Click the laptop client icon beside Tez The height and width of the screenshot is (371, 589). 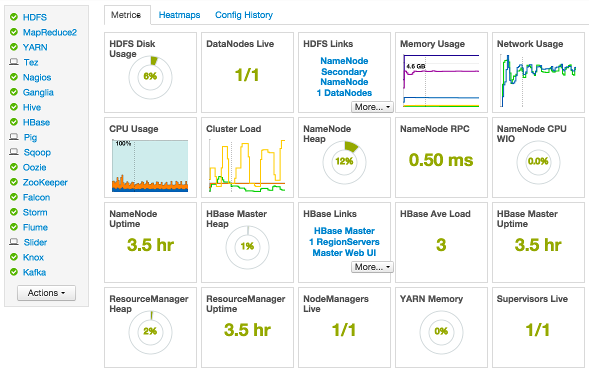pyautogui.click(x=14, y=62)
